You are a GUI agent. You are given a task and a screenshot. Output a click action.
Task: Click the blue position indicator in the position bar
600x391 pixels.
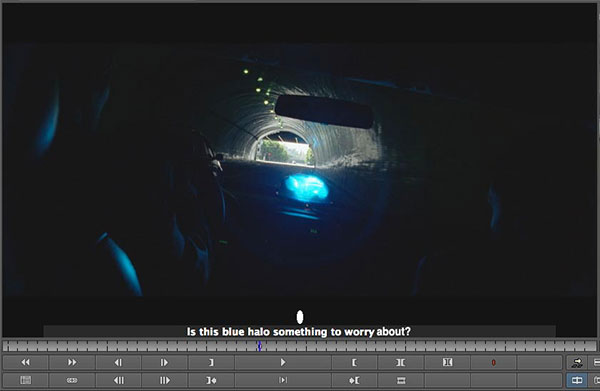click(259, 346)
